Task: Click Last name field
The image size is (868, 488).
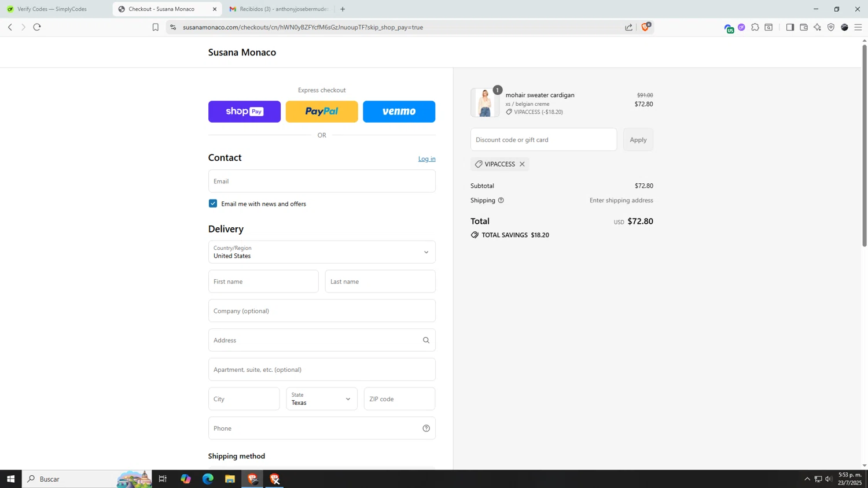Action: (380, 282)
